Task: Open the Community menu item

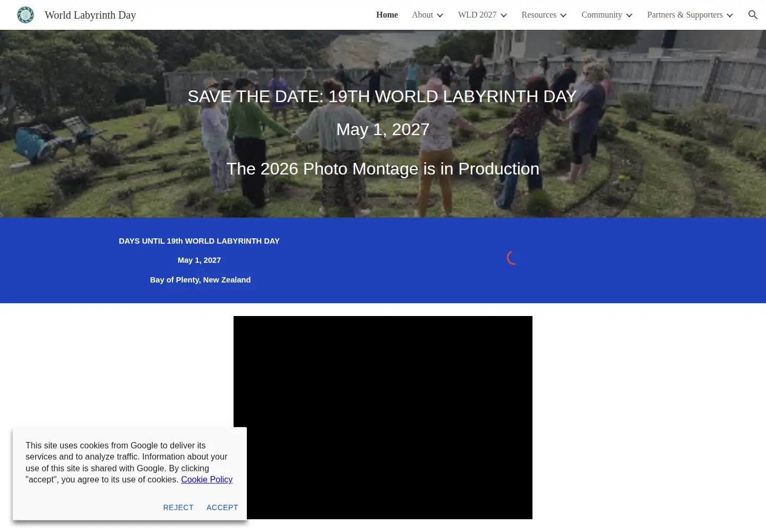Action: (602, 15)
